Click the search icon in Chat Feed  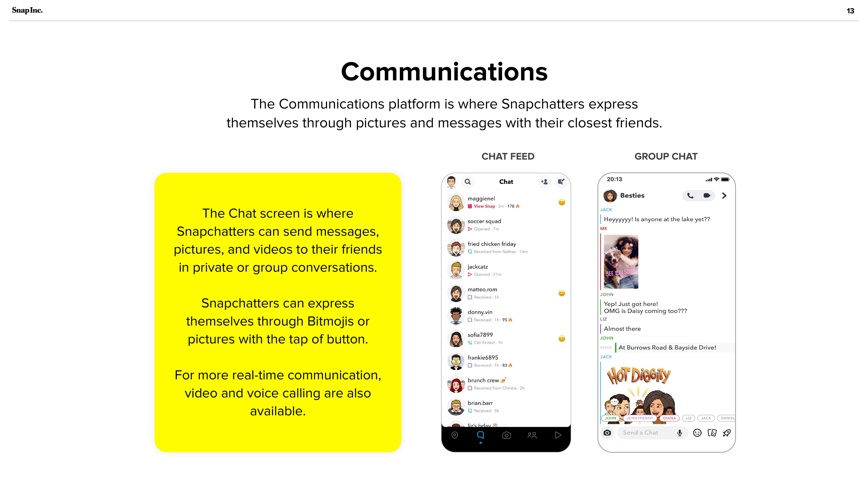[x=467, y=181]
